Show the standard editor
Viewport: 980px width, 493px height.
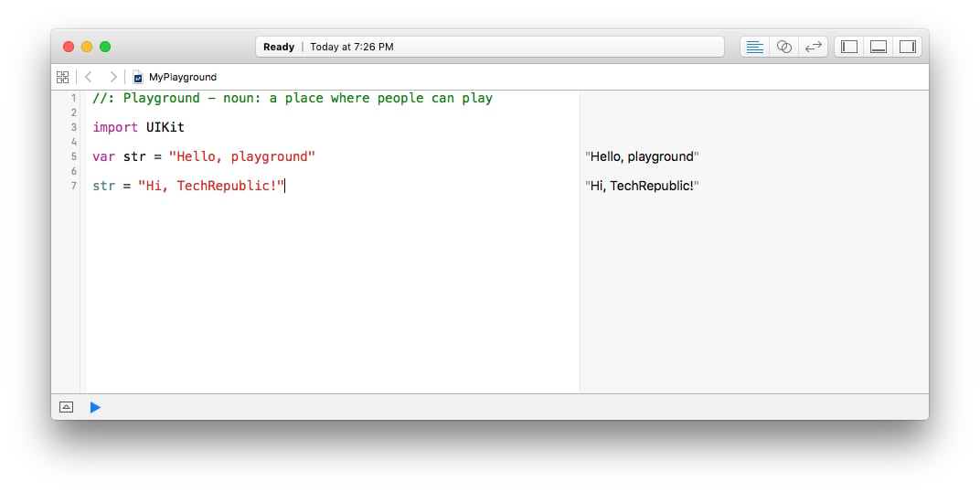[755, 47]
